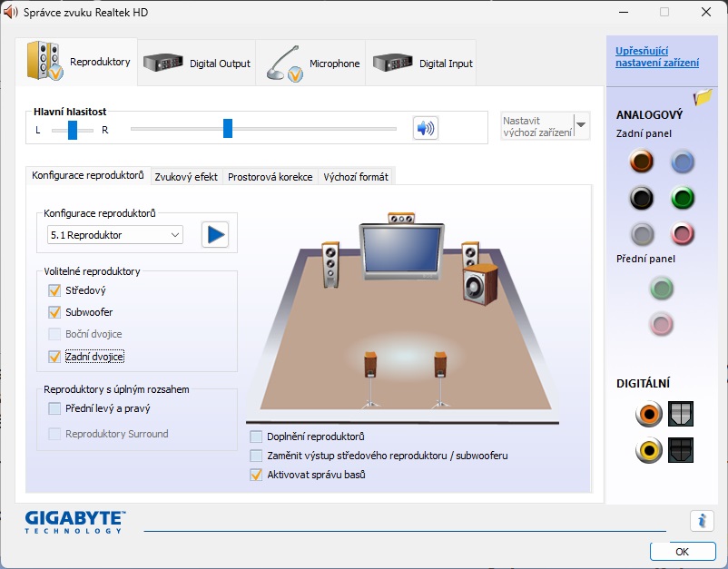
Task: Click the green rear panel jack
Action: 683,198
